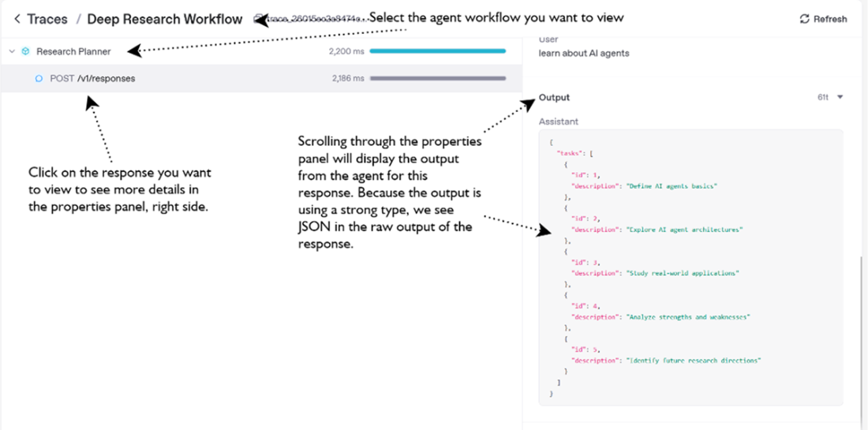Viewport: 868px width, 430px height.
Task: Click the teal 2,200 ms duration bar
Action: [437, 51]
